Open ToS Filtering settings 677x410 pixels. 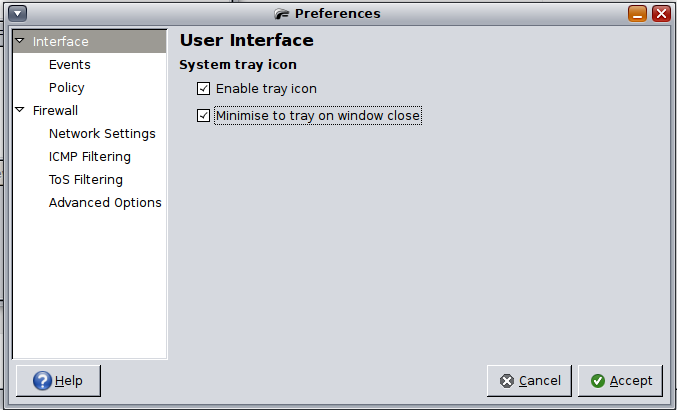85,180
